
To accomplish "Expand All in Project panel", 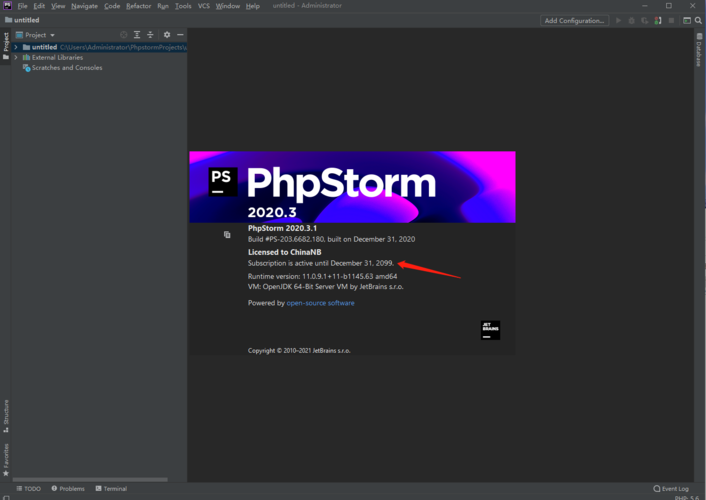I will point(137,35).
